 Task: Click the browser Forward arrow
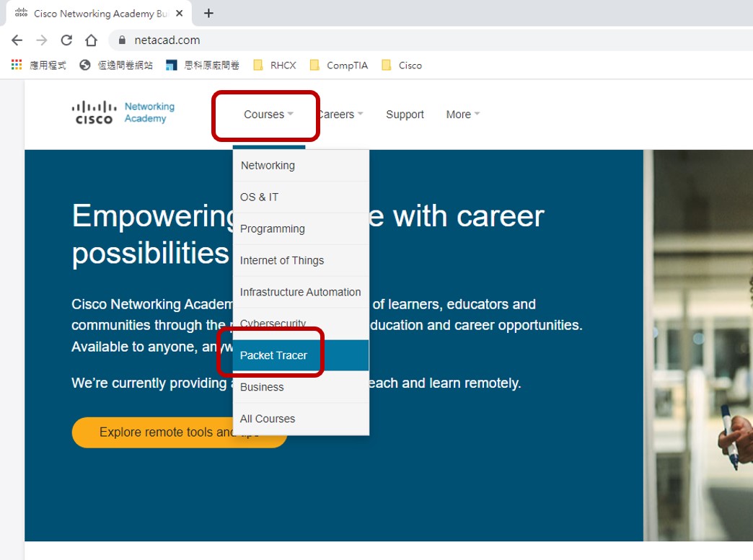(x=42, y=40)
